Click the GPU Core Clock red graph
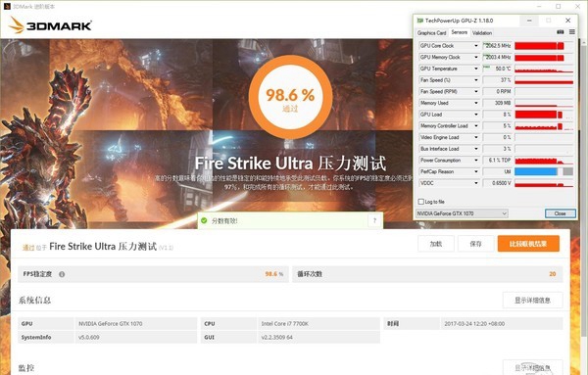 pos(544,46)
